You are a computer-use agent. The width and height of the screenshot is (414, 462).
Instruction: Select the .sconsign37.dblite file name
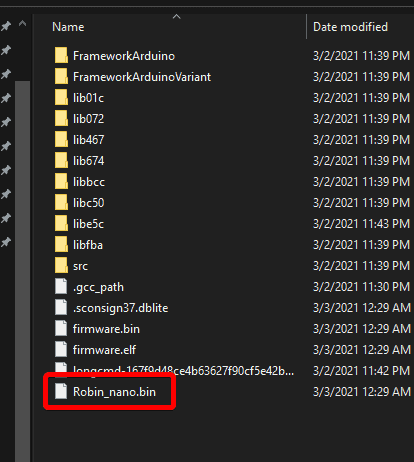click(120, 308)
